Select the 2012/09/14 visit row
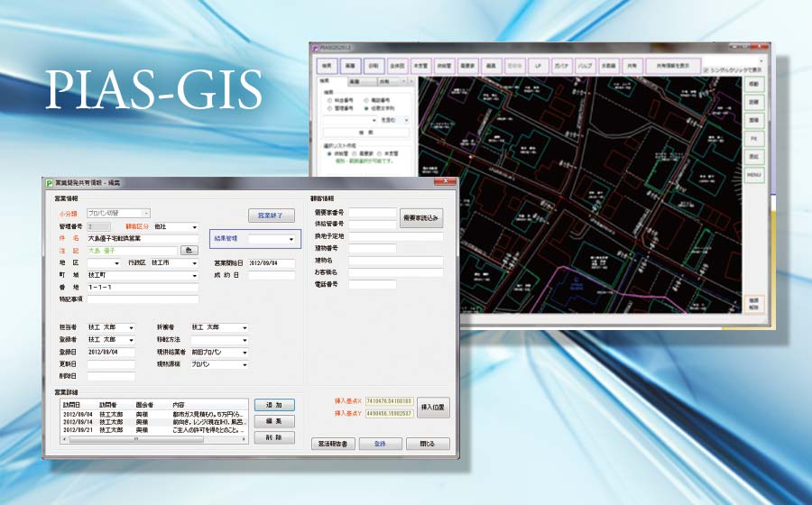This screenshot has width=812, height=505. [x=154, y=422]
